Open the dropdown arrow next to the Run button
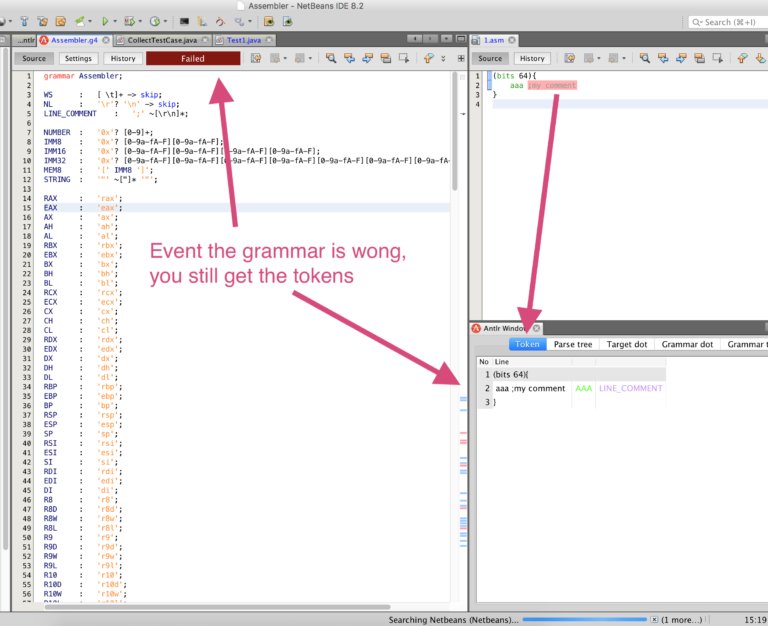 pos(115,22)
